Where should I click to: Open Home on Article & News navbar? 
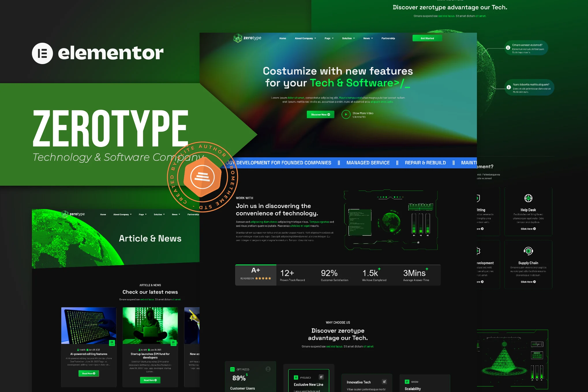(103, 214)
